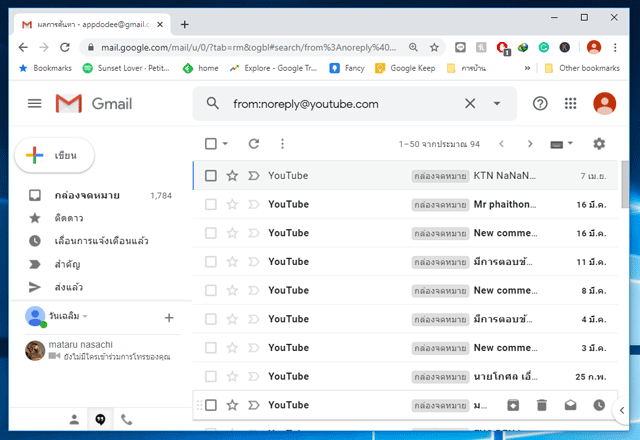
Task: Select the 4 มี.ค. email checkbox
Action: click(211, 319)
